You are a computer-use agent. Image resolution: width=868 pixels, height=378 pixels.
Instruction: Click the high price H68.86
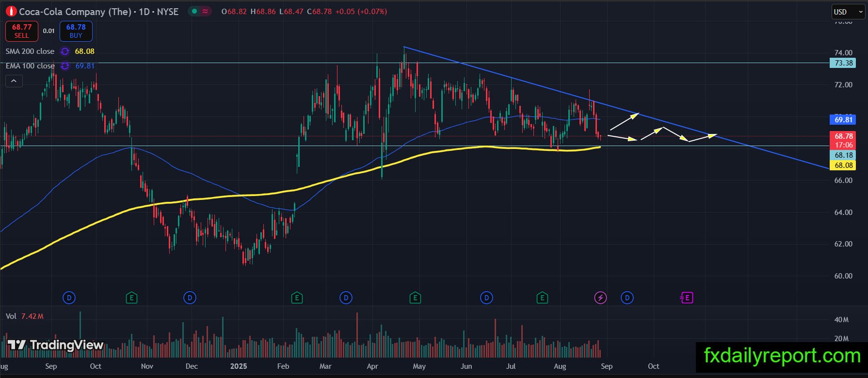coord(263,11)
